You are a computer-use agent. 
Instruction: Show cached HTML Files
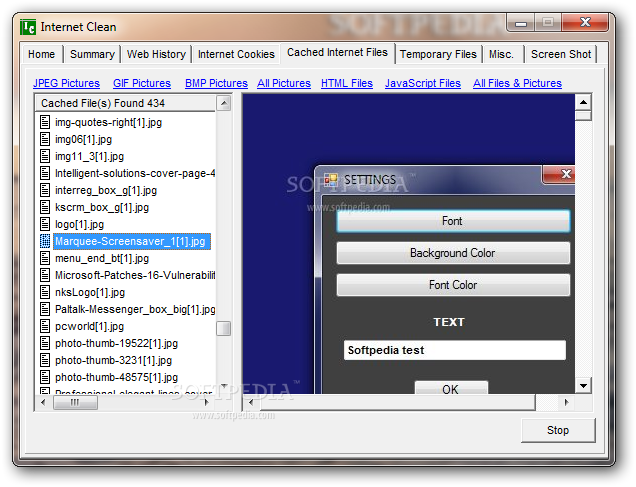(x=347, y=83)
